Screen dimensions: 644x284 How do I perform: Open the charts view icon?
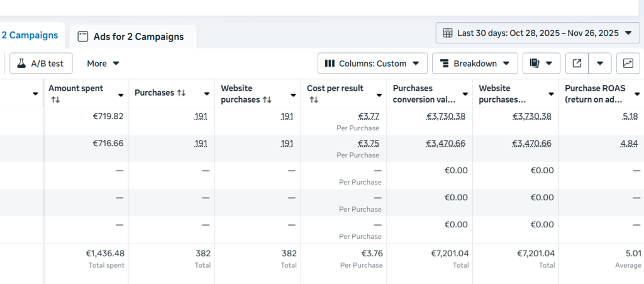628,63
